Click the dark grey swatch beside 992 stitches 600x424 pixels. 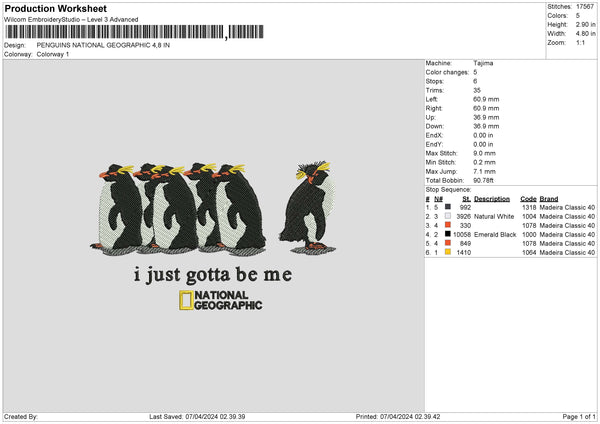[x=448, y=207]
